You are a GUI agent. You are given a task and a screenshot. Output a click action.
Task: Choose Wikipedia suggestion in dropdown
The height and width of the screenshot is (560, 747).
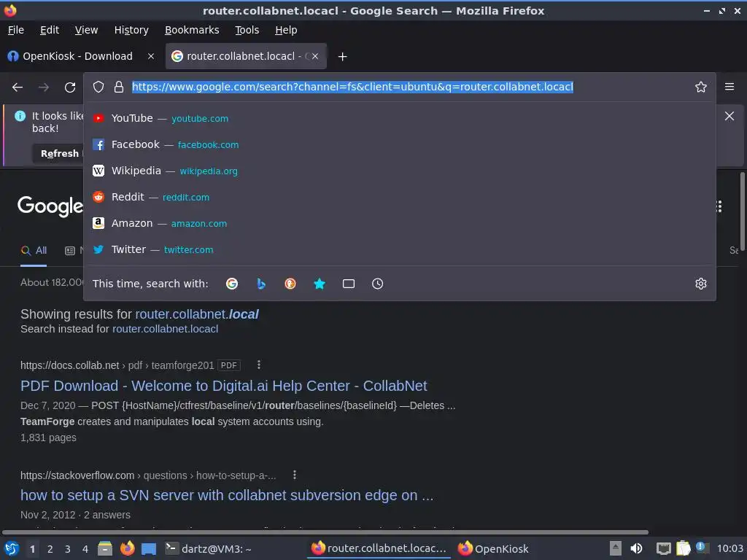point(399,171)
